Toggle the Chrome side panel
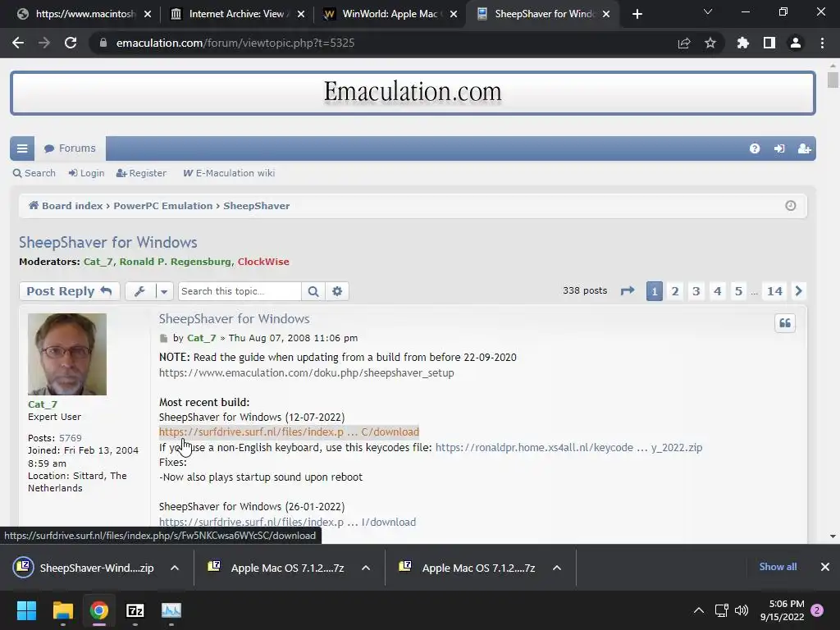The height and width of the screenshot is (630, 840). tap(769, 43)
